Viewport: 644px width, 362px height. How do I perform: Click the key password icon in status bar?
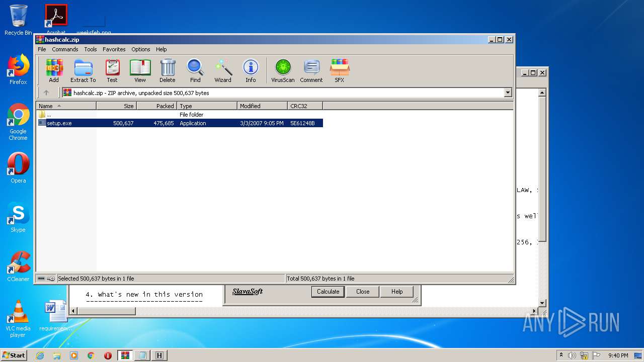tap(51, 279)
